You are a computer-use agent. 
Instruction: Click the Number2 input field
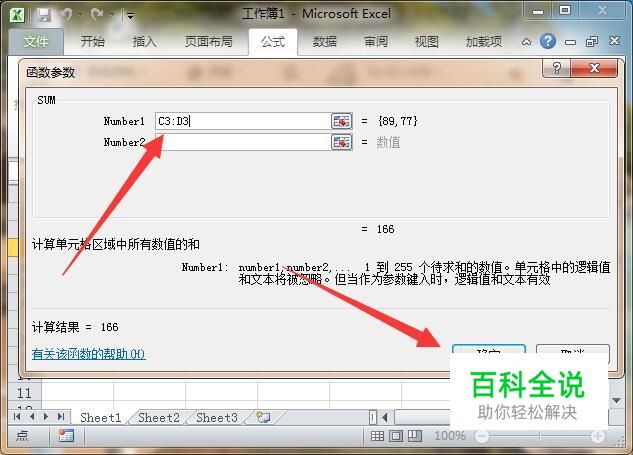243,142
